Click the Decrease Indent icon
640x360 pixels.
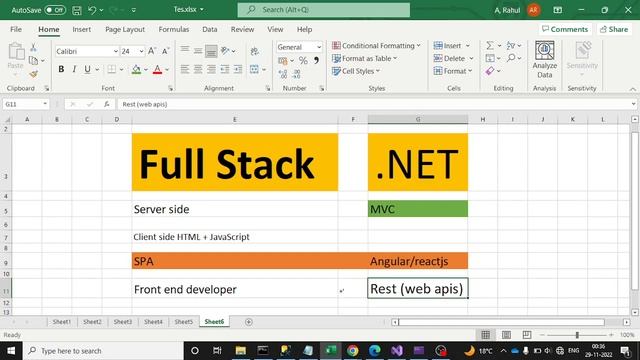pos(225,69)
